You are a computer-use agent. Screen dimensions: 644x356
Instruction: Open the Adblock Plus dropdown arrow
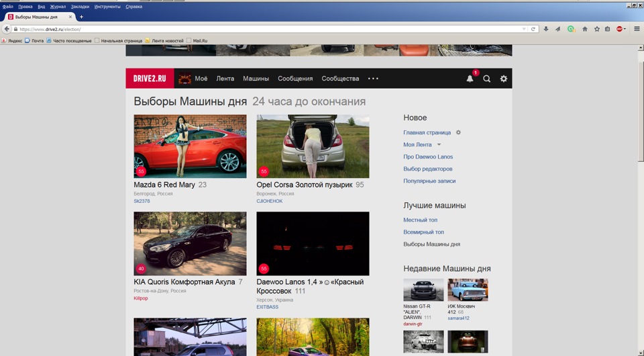(625, 29)
